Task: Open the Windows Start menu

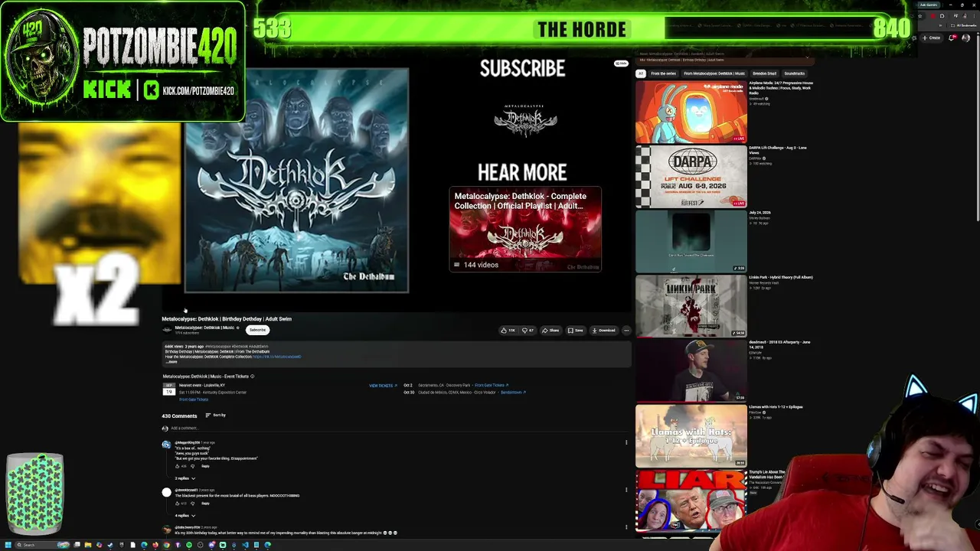Action: pos(8,545)
